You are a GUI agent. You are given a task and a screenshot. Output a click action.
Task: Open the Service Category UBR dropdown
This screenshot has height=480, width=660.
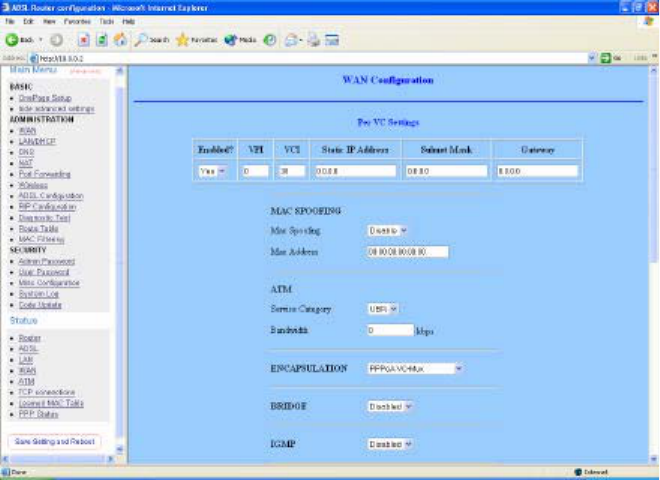click(x=382, y=309)
